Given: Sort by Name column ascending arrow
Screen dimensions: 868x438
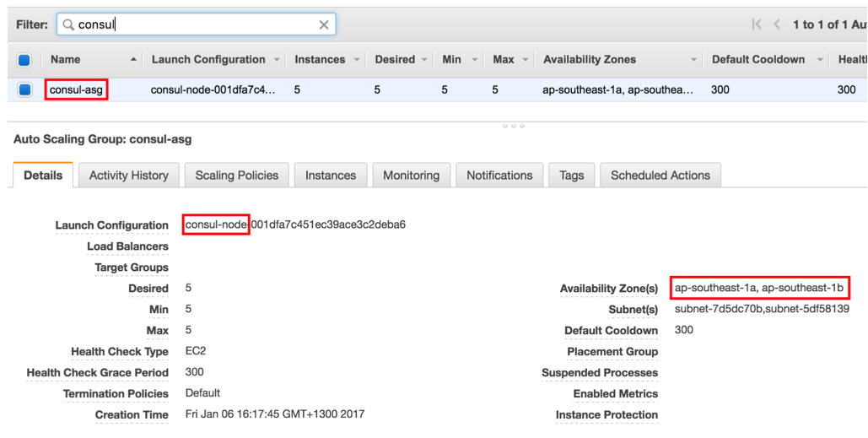Looking at the screenshot, I should (x=133, y=59).
